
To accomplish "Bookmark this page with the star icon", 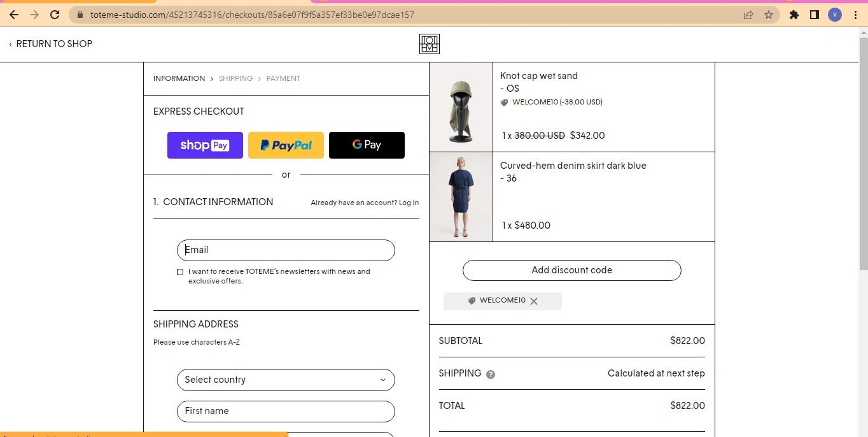I will pos(769,15).
